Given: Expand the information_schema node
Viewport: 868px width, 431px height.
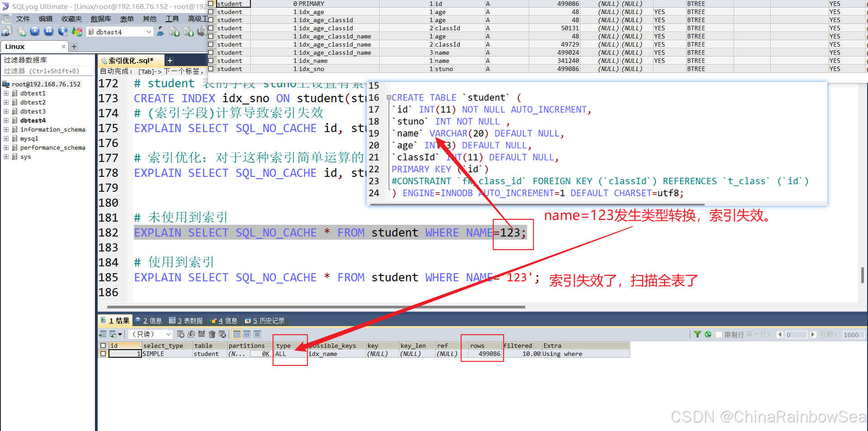Looking at the screenshot, I should coord(6,129).
